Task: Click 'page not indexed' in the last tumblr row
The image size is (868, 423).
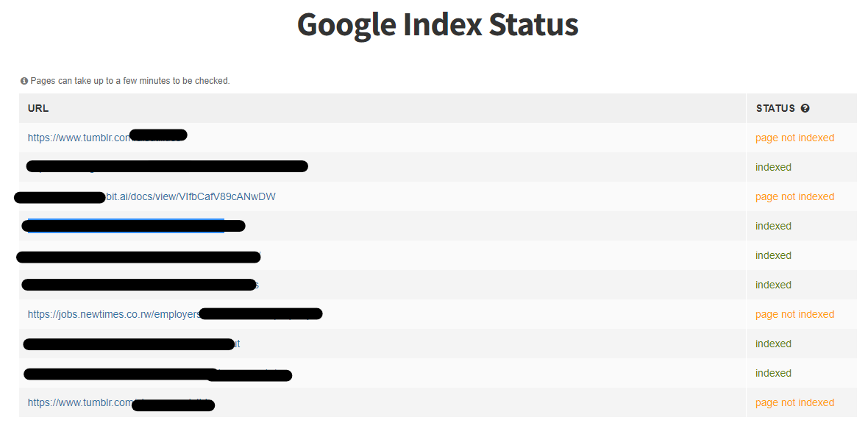Action: coord(794,402)
